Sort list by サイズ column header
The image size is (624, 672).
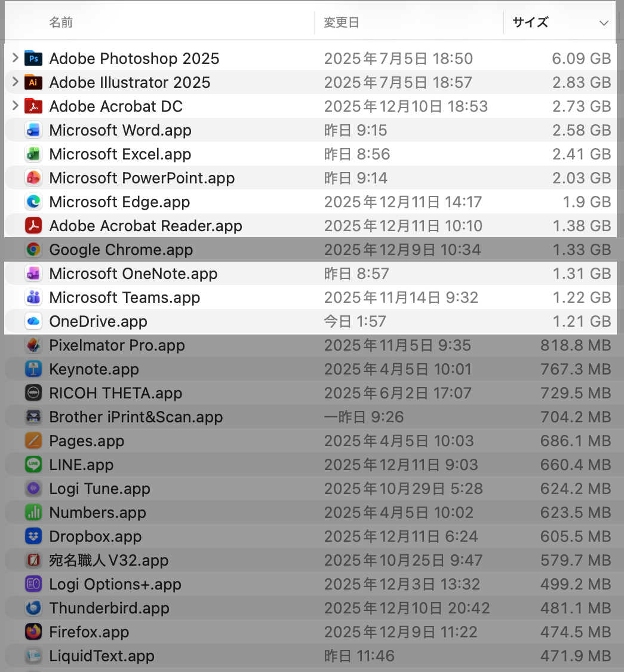[x=531, y=22]
